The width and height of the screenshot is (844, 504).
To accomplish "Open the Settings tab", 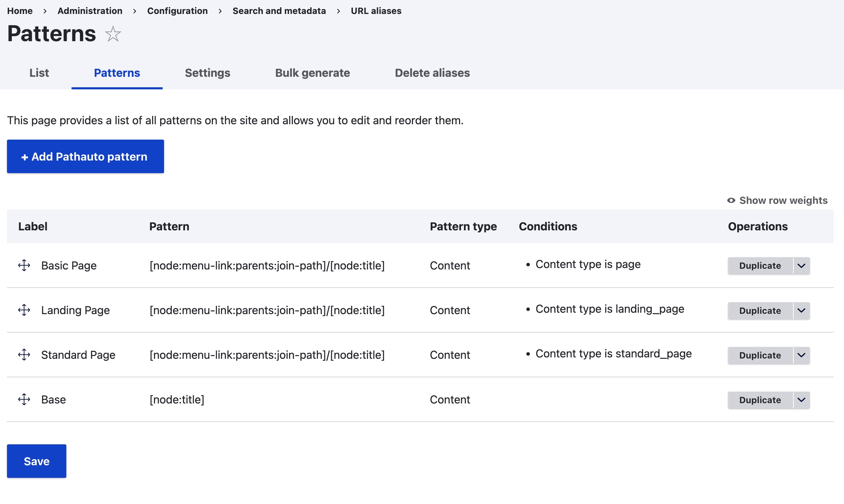I will [x=208, y=73].
